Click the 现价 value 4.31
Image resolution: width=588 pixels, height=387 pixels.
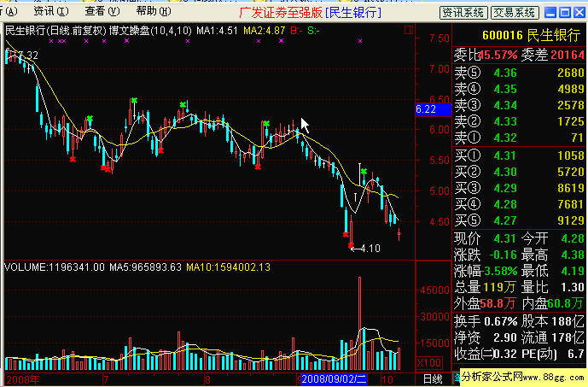point(505,238)
